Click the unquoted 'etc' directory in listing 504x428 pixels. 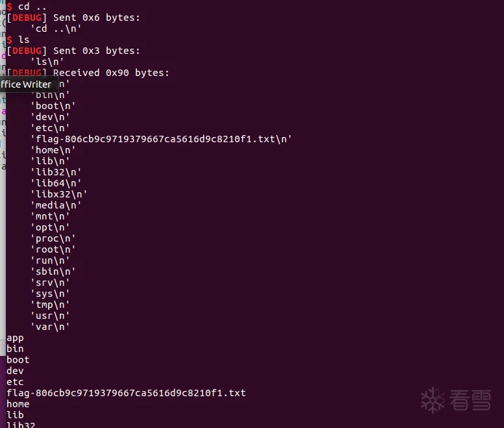point(15,382)
